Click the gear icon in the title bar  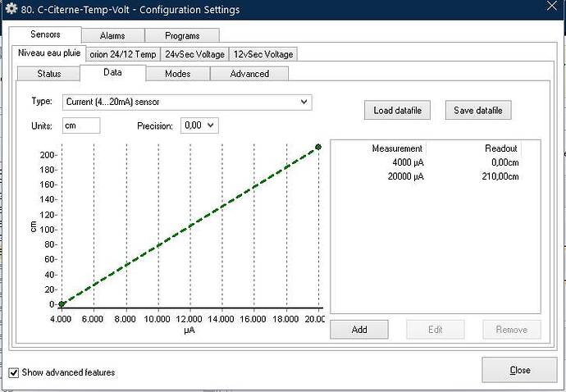pyautogui.click(x=11, y=8)
